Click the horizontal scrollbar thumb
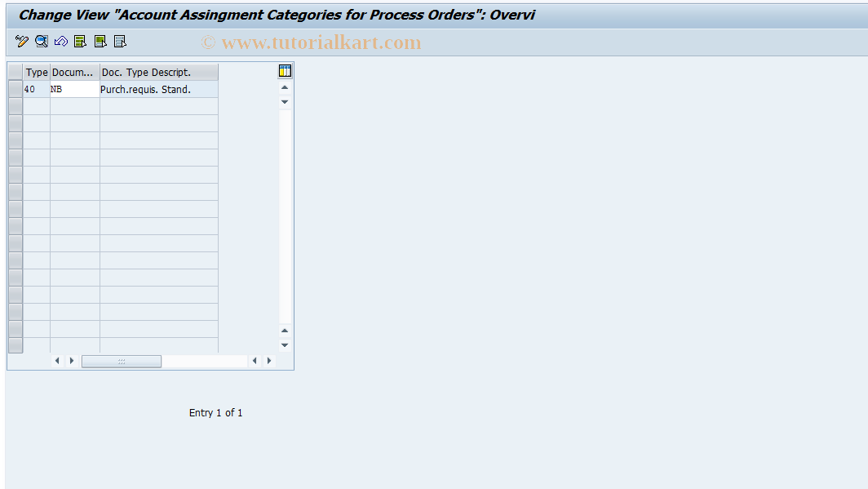Image resolution: width=868 pixels, height=489 pixels. point(122,361)
